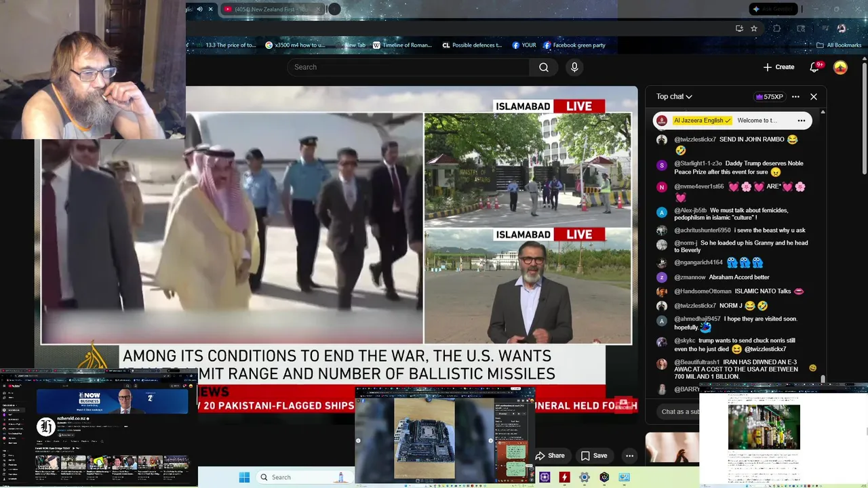
Task: Click the YouTube search magnifier button
Action: (543, 67)
